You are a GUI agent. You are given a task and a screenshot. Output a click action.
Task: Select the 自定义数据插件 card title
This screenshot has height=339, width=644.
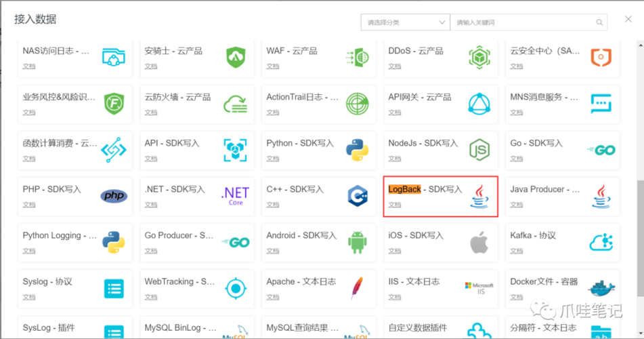418,328
